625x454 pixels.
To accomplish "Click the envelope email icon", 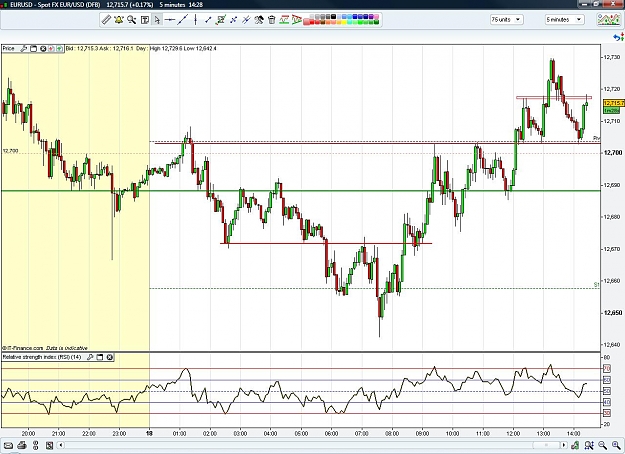I will pyautogui.click(x=8, y=445).
